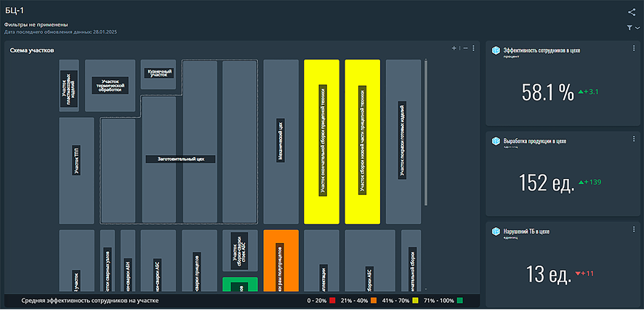Select the Механический цех block

point(281,142)
